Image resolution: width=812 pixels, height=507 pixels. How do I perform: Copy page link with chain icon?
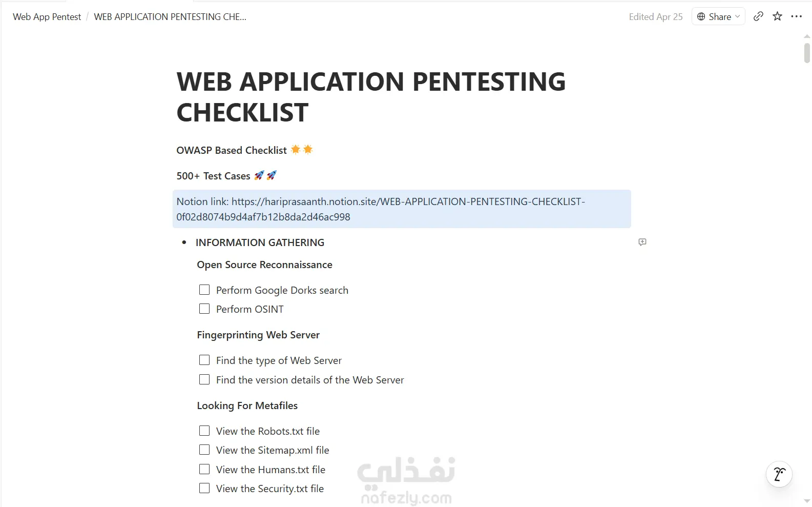click(758, 16)
